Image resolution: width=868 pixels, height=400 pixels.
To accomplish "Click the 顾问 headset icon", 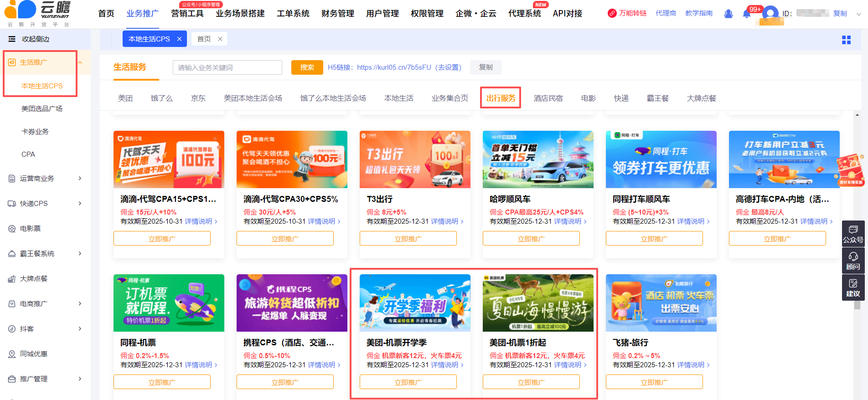I will coord(852,261).
